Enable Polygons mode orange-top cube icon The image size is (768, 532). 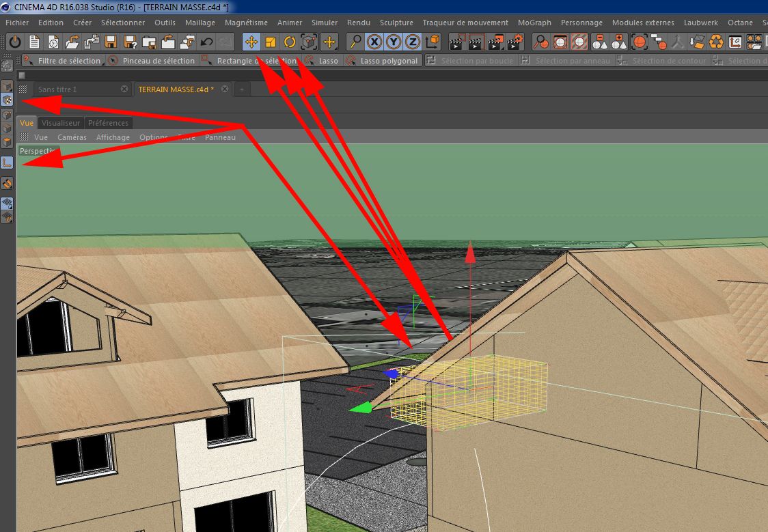(x=7, y=143)
